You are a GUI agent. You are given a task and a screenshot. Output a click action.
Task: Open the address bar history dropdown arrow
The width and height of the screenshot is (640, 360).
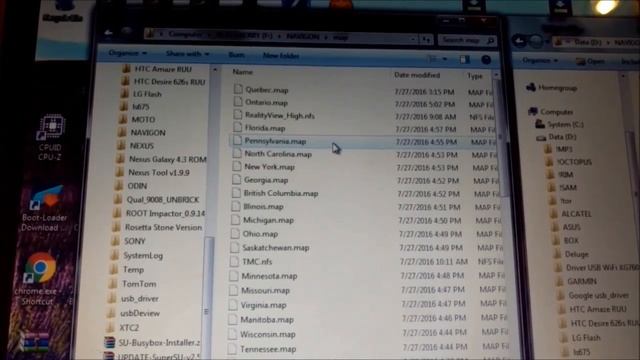pos(413,39)
